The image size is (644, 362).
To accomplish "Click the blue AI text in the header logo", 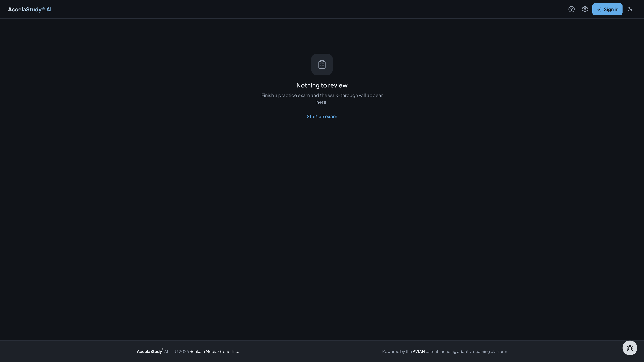I will 49,9.
